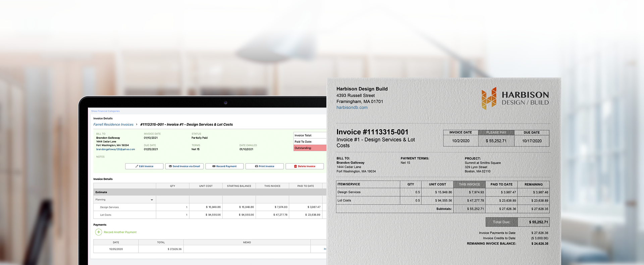Click the QTY column header on laptop
Screen dimensions: 644x265
click(x=172, y=186)
